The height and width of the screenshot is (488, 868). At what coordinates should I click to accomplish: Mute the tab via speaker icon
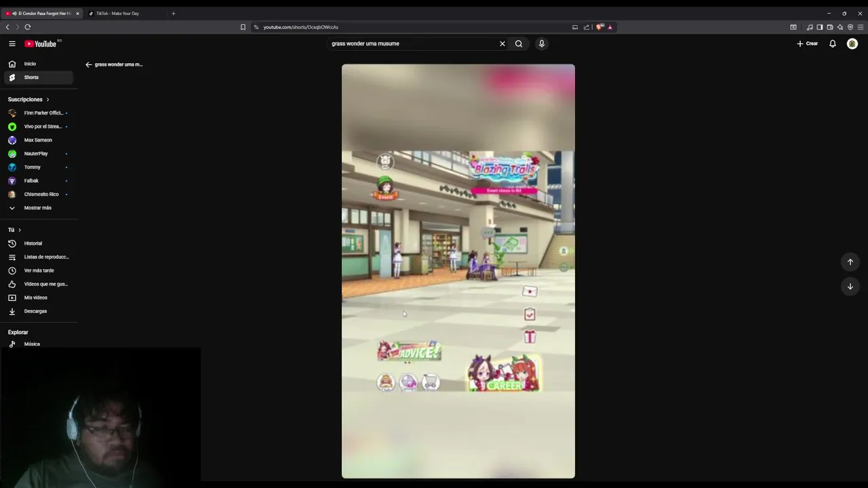click(x=13, y=14)
